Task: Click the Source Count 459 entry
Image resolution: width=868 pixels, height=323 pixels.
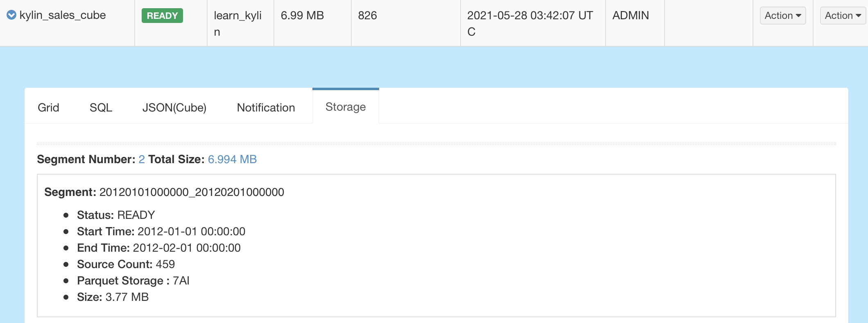Action: (126, 264)
